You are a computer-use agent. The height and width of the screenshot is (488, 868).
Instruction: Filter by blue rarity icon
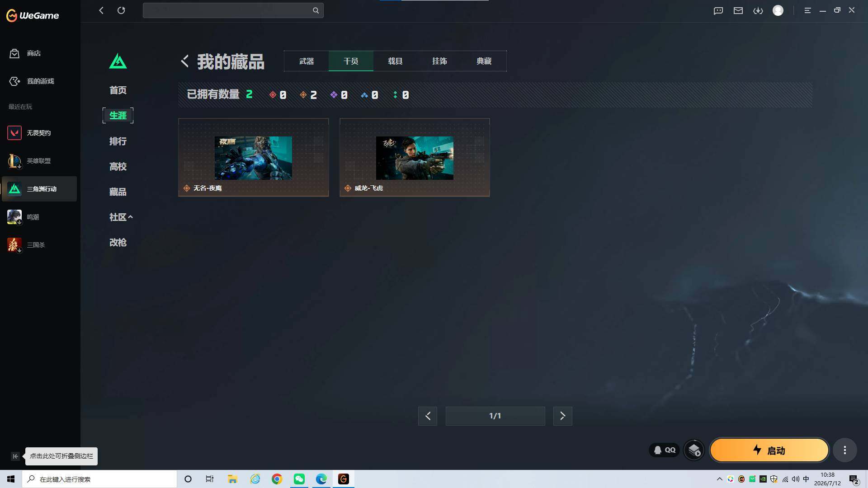pos(364,95)
